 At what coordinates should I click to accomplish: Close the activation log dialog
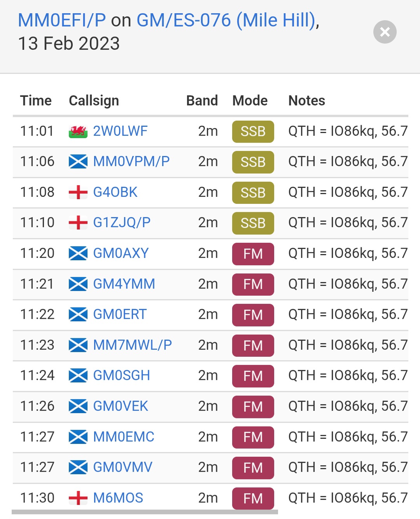pos(385,32)
